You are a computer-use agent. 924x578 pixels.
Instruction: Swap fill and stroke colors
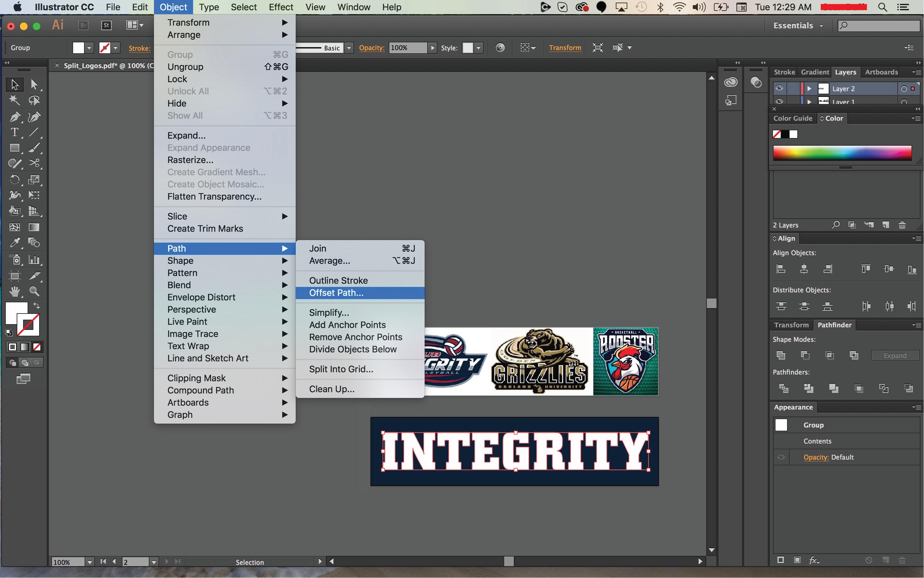(37, 306)
